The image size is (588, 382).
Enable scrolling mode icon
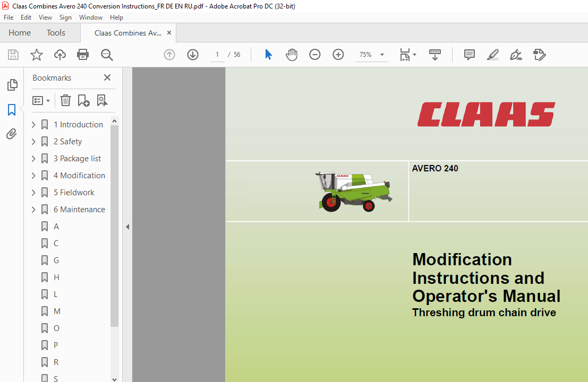pyautogui.click(x=435, y=55)
